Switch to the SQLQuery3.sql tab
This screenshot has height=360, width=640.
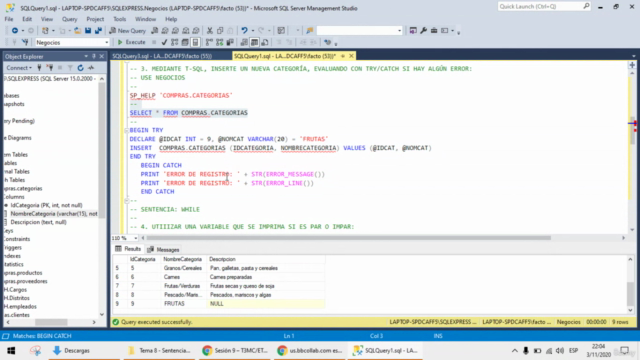(162, 56)
